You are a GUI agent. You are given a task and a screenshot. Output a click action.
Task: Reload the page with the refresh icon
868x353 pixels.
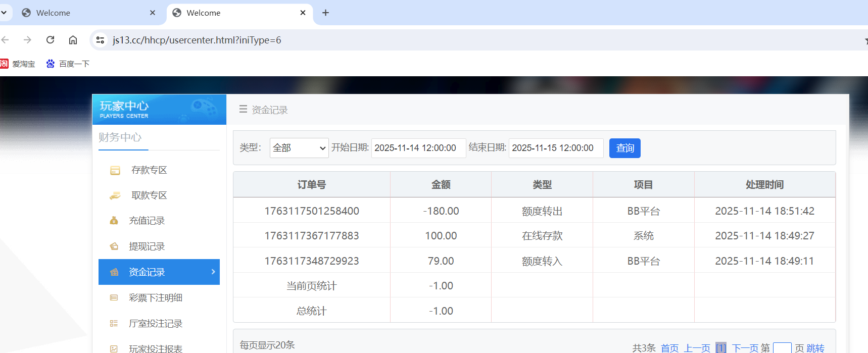[x=50, y=40]
